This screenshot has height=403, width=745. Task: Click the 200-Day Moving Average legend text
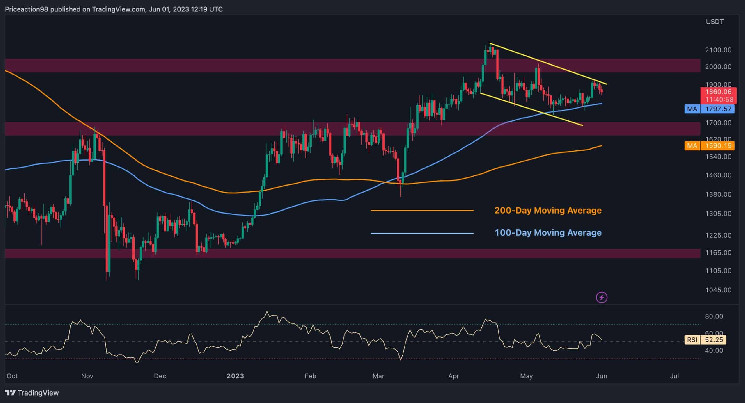tap(548, 211)
